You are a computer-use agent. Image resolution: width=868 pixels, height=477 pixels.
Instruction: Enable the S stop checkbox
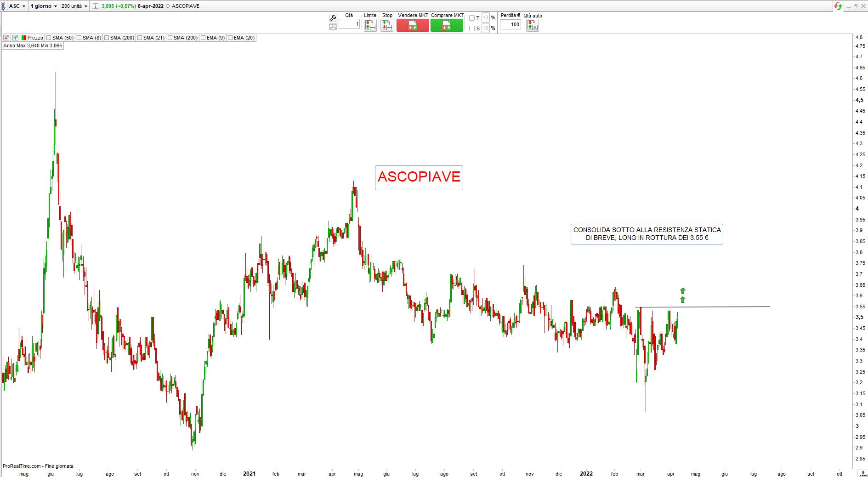472,28
